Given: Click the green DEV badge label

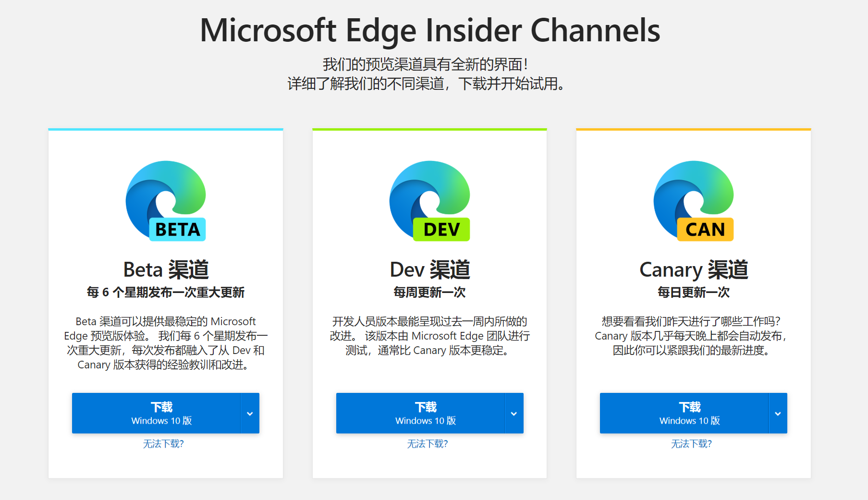Looking at the screenshot, I should coord(441,230).
